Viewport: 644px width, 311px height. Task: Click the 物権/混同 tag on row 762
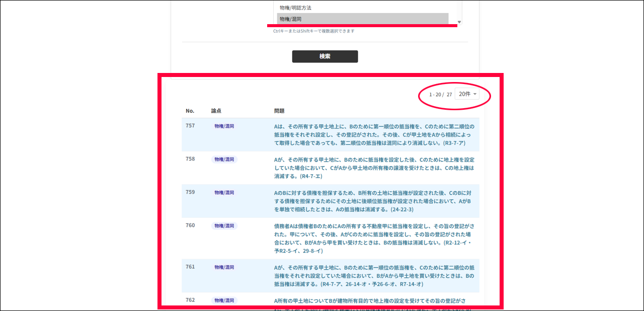(224, 300)
